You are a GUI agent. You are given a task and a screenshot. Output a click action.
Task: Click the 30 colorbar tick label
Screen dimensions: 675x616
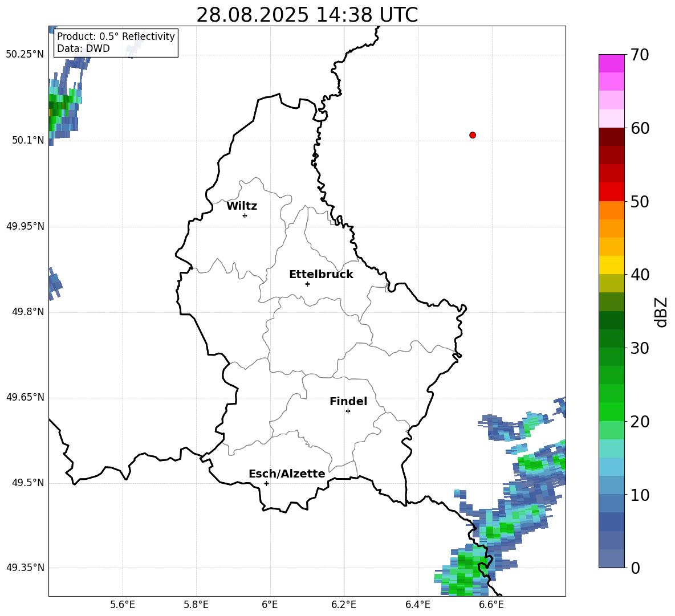coord(640,348)
